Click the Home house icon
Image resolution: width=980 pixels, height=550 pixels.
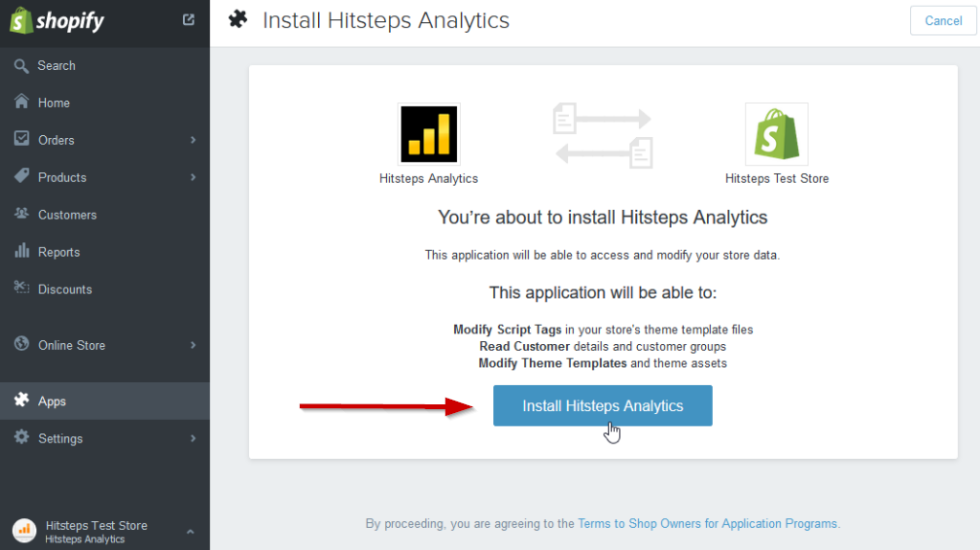point(21,102)
